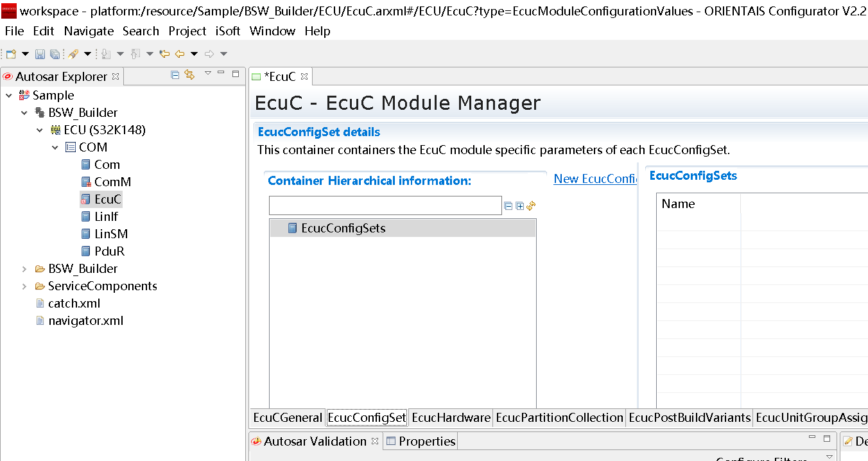Click the Save All toolbar icon
Viewport: 868px width, 461px height.
click(55, 54)
